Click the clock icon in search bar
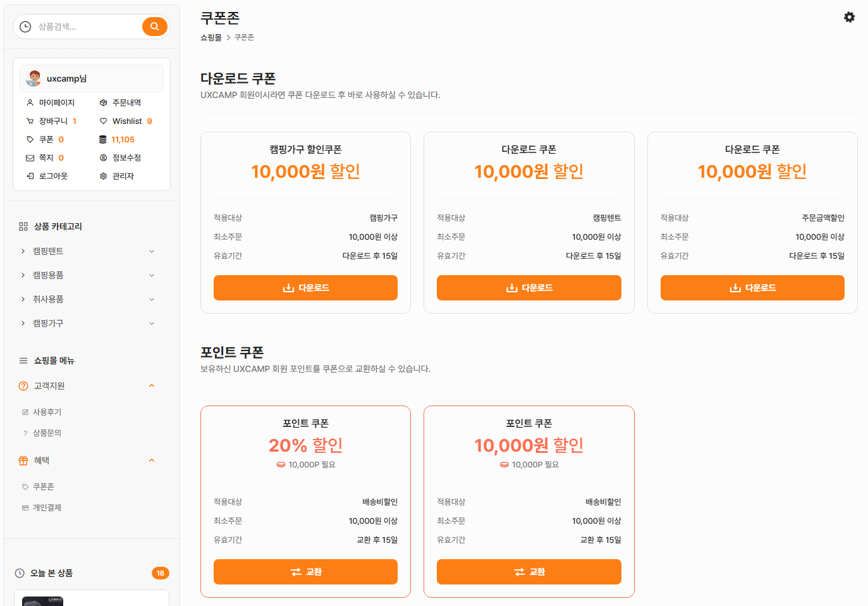868x606 pixels. coord(25,27)
